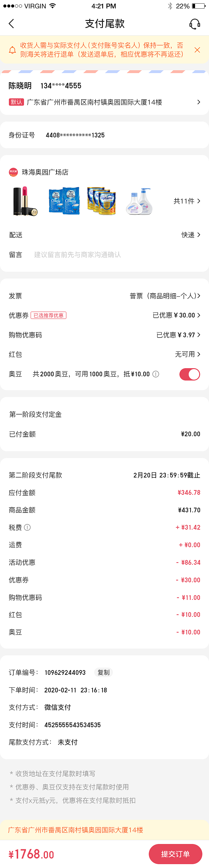Screen dimensions: 209x868
Task: Toggle off the 奥豆 deduction switch
Action: click(190, 374)
